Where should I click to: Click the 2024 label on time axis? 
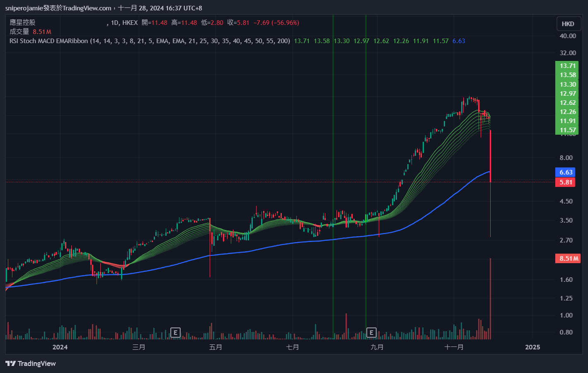click(x=60, y=347)
